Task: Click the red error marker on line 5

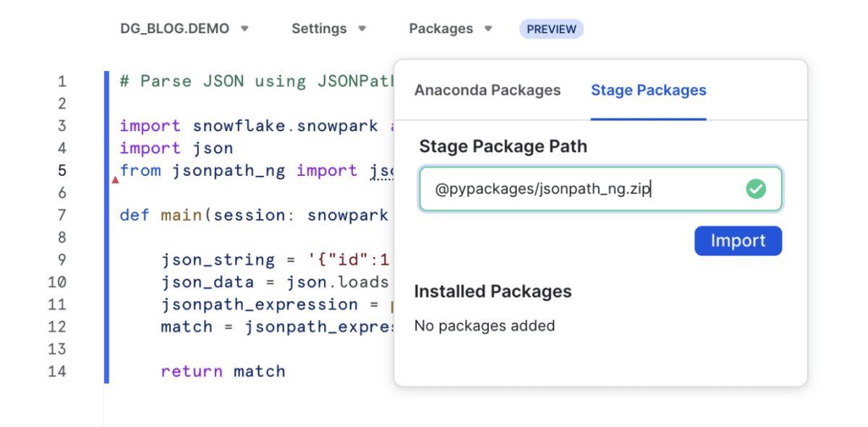Action: tap(115, 179)
